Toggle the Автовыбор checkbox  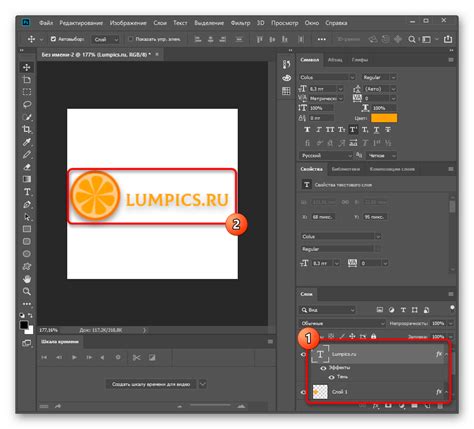(53, 39)
